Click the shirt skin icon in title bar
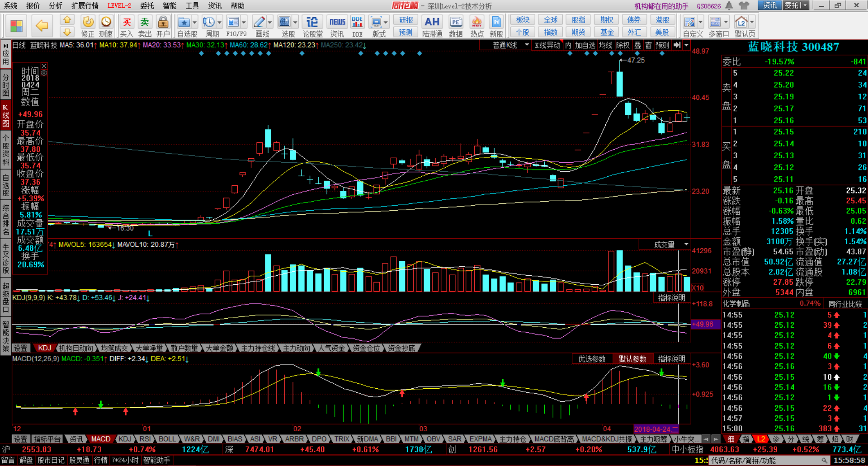 pos(744,5)
